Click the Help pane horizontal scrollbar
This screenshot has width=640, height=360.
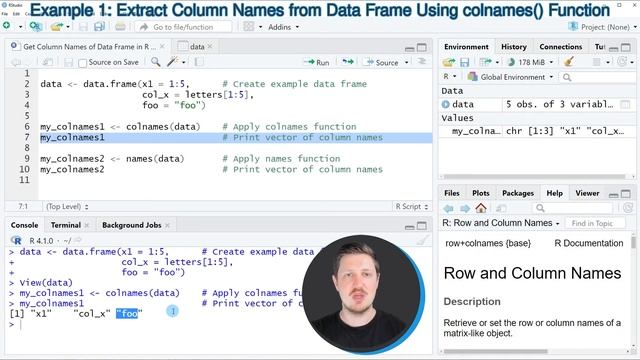pos(496,351)
